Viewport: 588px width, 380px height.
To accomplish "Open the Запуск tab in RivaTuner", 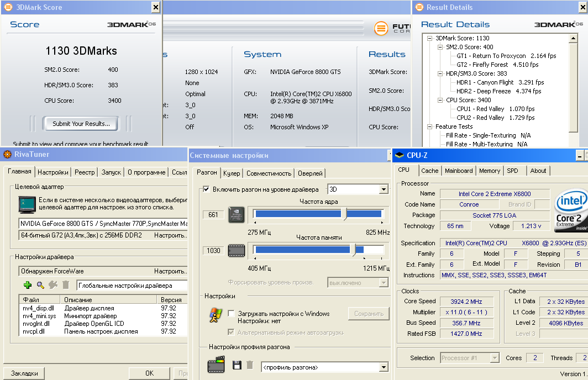I will click(112, 172).
